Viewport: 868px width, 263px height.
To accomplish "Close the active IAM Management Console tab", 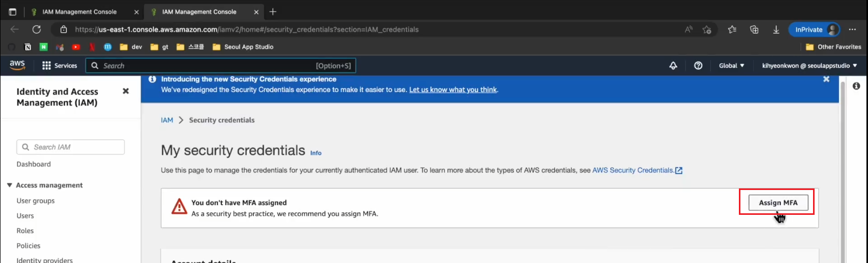I will tap(256, 12).
